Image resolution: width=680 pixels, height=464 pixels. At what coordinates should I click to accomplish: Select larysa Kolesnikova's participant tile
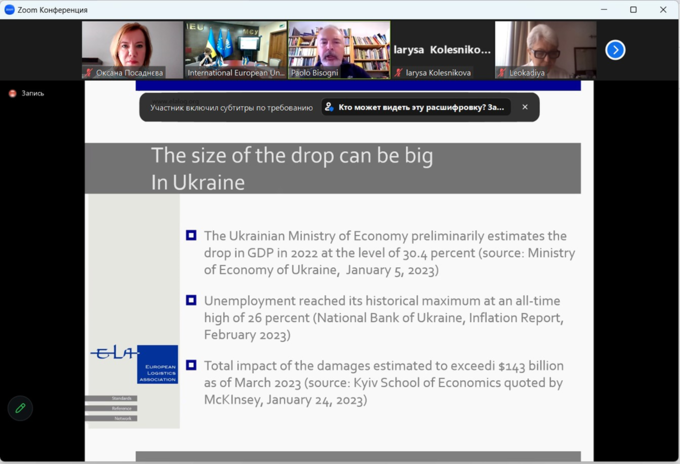441,48
